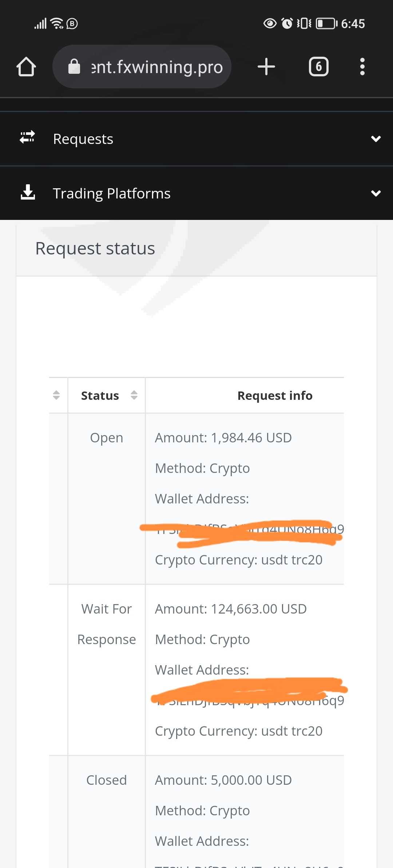Sort table by Status column arrows
393x868 pixels.
[x=134, y=395]
